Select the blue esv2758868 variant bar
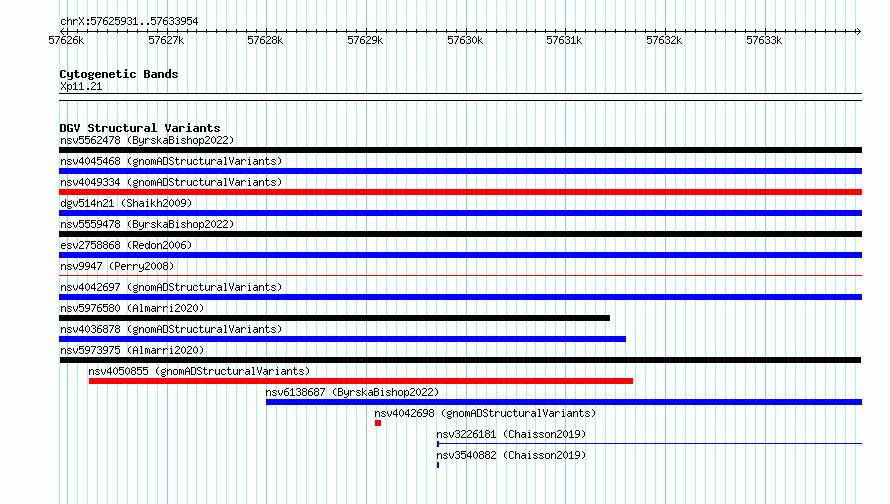This screenshot has width=890, height=504. click(x=460, y=255)
